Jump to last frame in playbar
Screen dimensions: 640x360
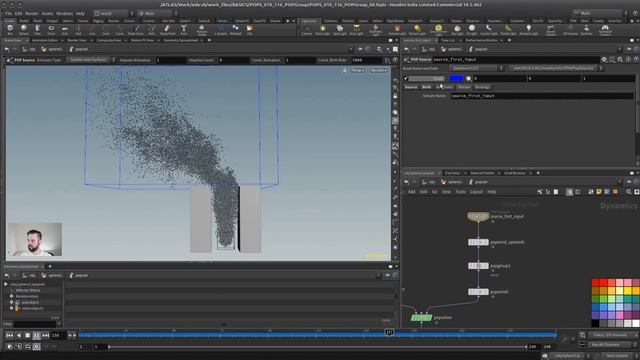pos(45,335)
